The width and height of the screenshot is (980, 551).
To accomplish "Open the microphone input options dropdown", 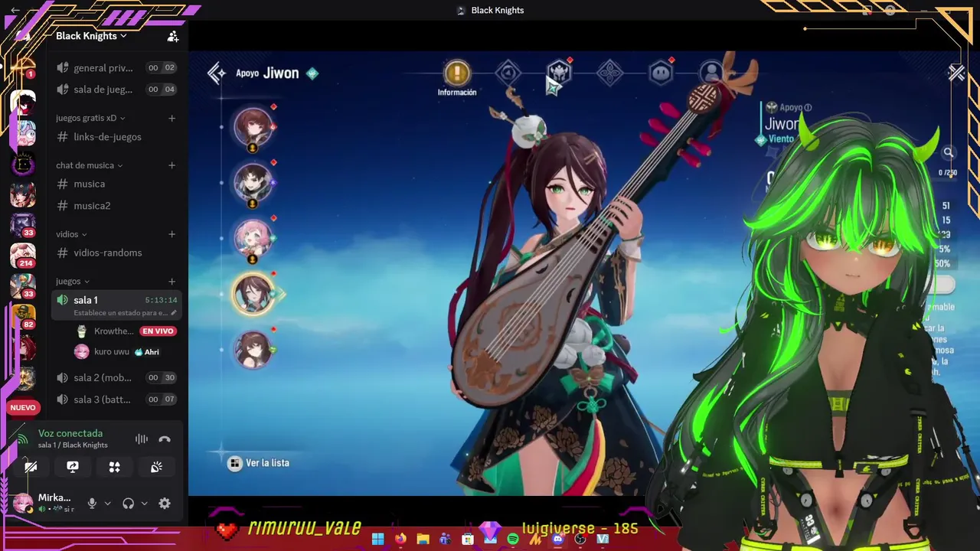I will [108, 504].
